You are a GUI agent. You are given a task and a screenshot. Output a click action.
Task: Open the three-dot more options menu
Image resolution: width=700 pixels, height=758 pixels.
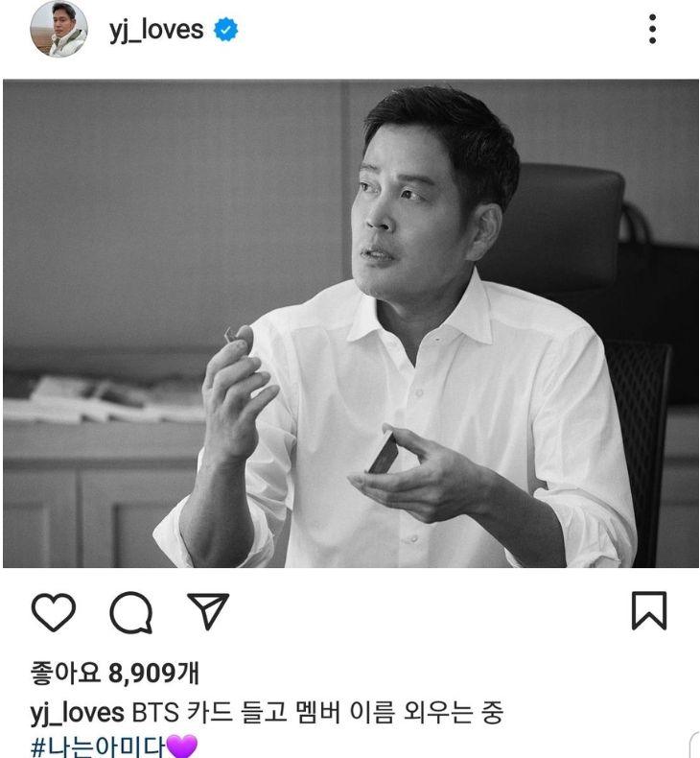652,29
